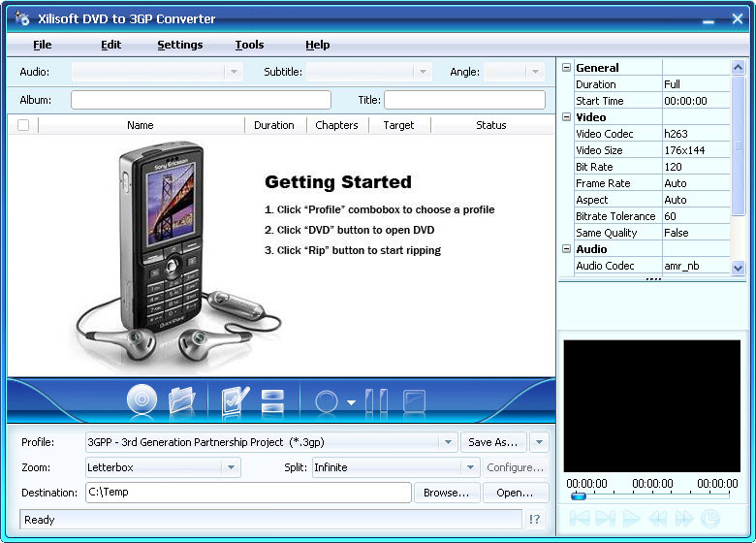Open the Audio track dropdown
756x543 pixels.
coord(234,72)
